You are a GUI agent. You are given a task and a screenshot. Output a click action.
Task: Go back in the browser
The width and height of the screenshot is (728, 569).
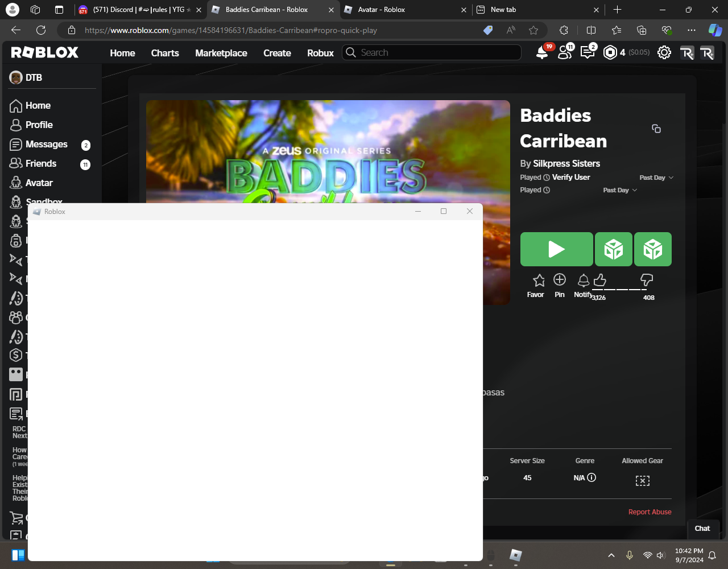[16, 30]
